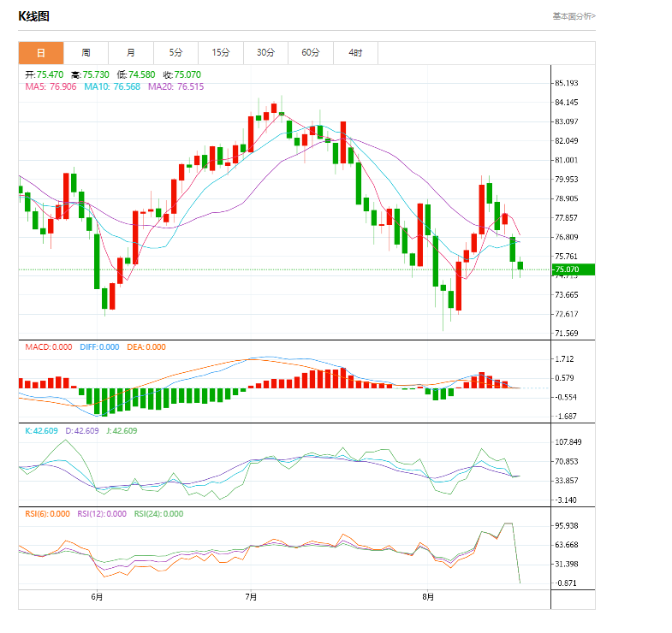Select the 15分 interval tab
This screenshot has height=633, width=672.
click(x=221, y=53)
